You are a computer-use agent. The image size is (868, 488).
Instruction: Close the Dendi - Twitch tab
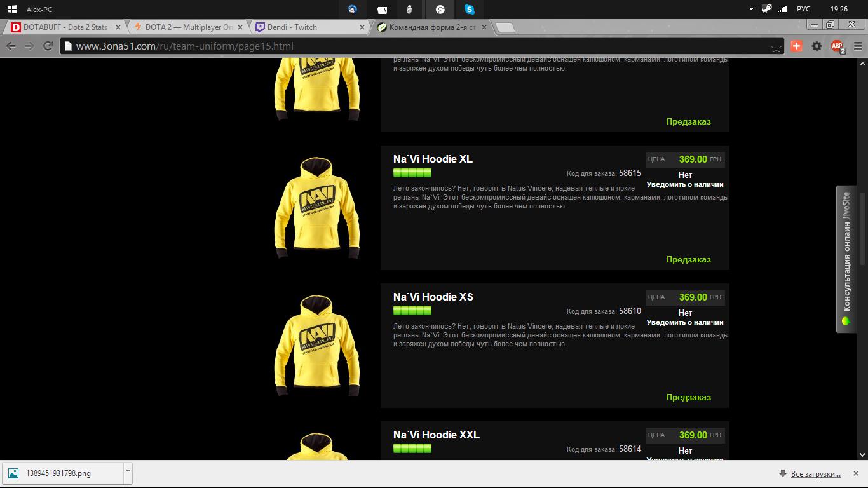click(x=362, y=27)
